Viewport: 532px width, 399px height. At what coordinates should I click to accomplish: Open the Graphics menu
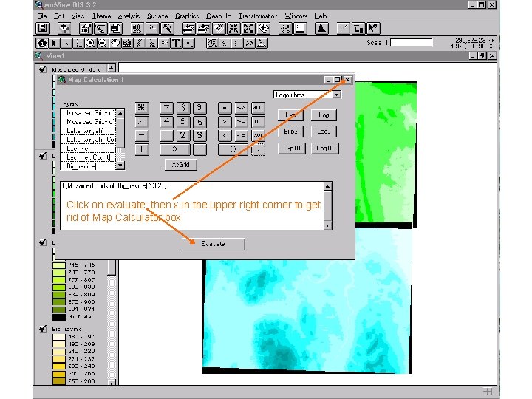(187, 16)
